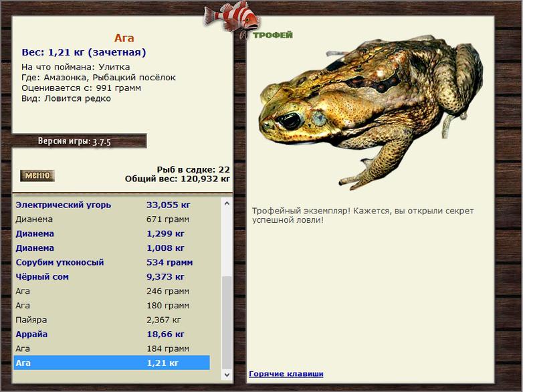This screenshot has height=392, width=535.
Task: Click the Вид: Ловится редко line
Action: point(66,98)
